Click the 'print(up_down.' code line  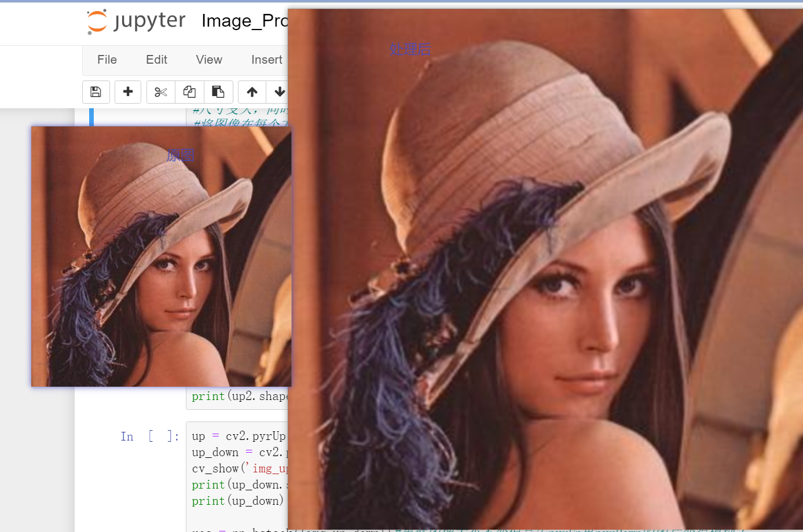coord(239,485)
